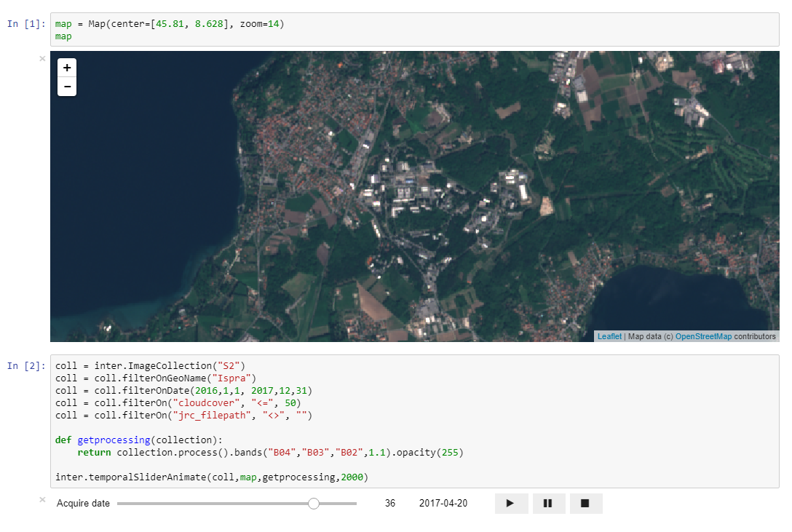This screenshot has width=792, height=532.
Task: Stop the temporal slider animation
Action: pyautogui.click(x=586, y=503)
